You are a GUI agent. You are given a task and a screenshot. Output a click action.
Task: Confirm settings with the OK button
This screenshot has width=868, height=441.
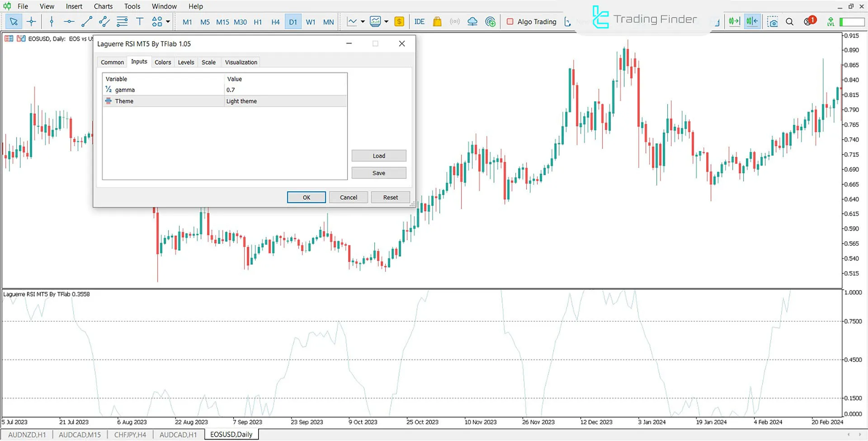click(306, 197)
